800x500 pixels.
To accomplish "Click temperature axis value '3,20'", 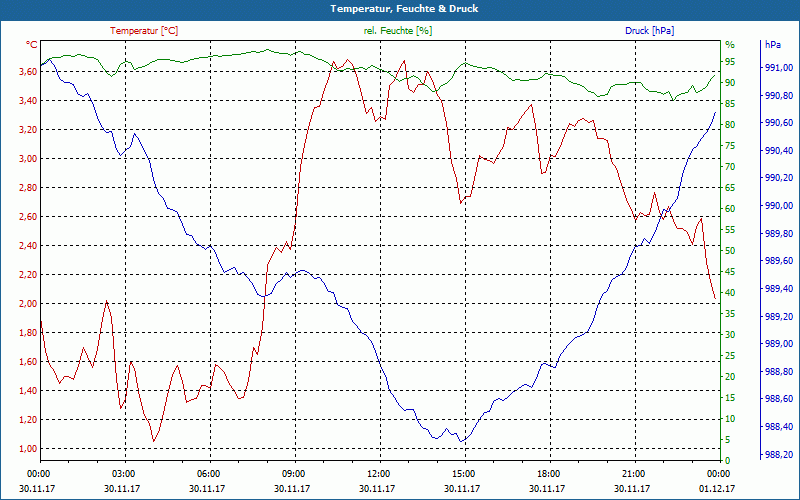I will [29, 130].
